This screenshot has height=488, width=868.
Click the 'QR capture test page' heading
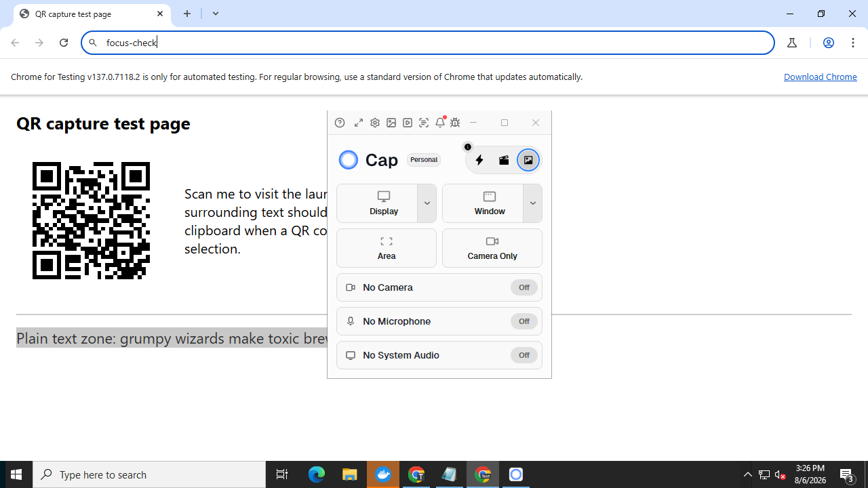[103, 123]
